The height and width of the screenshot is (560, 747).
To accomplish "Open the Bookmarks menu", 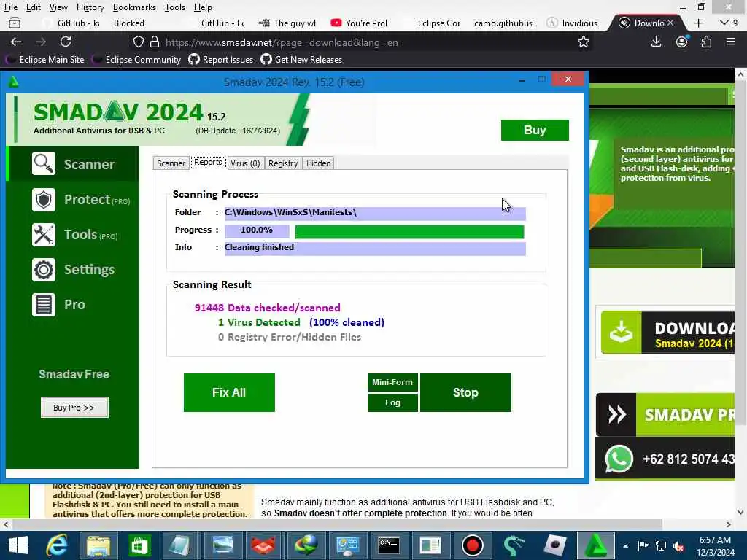I will click(x=134, y=7).
